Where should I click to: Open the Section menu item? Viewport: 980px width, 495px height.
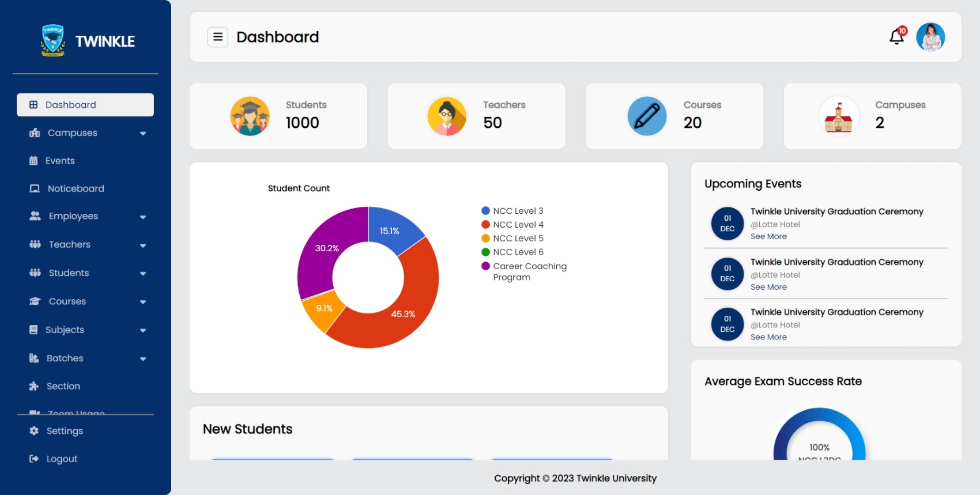click(85, 386)
